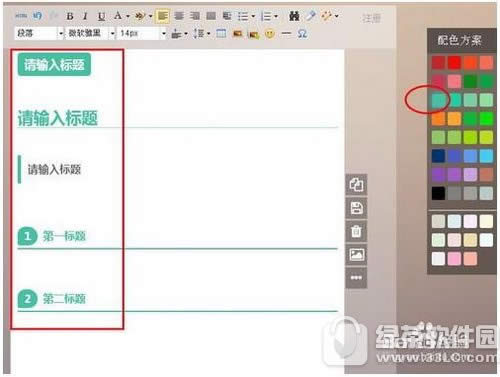Viewport: 500px width, 377px height.
Task: Toggle center text alignment
Action: tap(179, 16)
